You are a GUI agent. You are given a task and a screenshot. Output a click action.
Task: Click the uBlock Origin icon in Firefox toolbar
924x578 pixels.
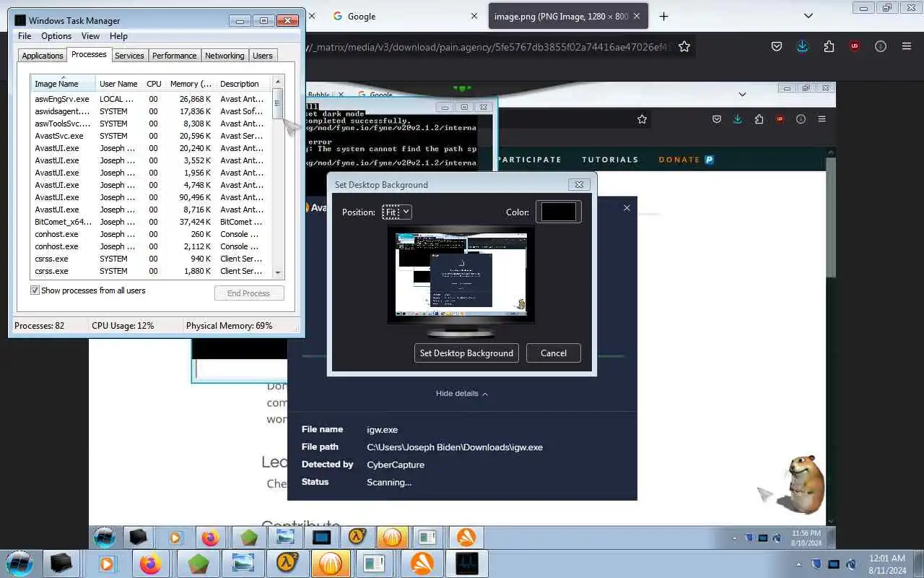point(855,46)
